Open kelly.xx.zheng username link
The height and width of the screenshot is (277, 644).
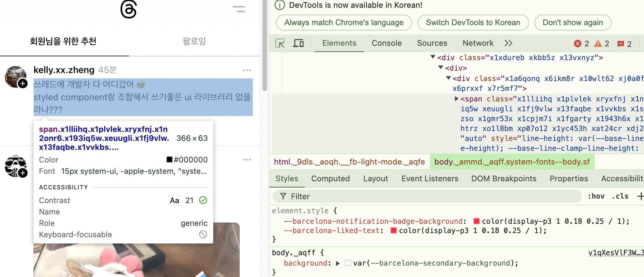point(64,70)
